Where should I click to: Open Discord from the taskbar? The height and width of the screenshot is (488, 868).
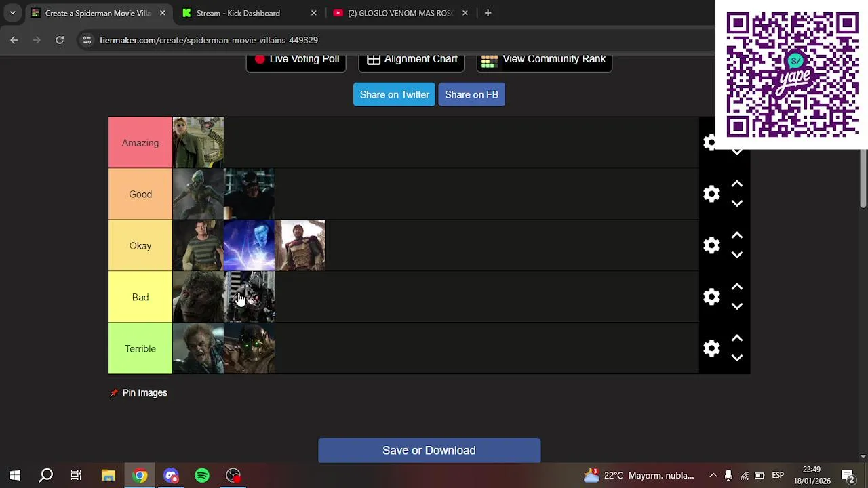(171, 475)
